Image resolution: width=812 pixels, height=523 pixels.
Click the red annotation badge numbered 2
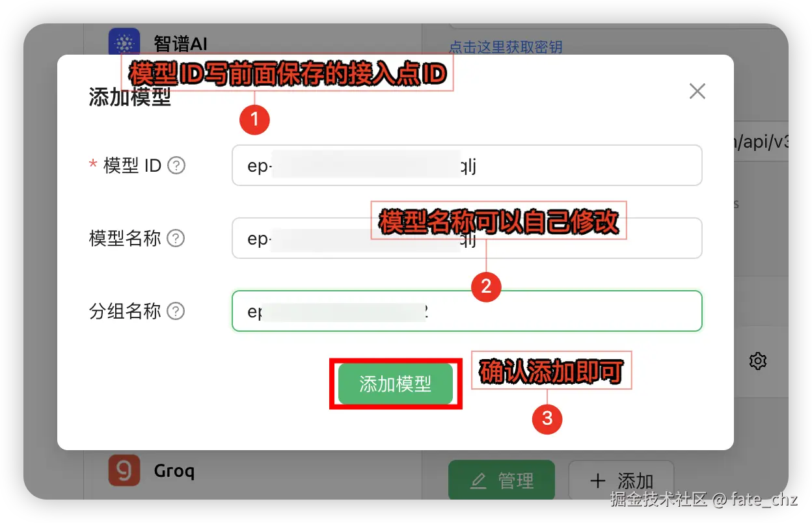coord(486,286)
